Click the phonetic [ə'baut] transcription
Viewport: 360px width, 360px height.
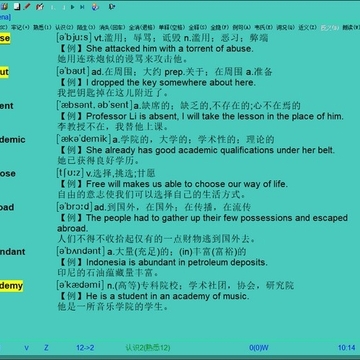tap(73, 71)
